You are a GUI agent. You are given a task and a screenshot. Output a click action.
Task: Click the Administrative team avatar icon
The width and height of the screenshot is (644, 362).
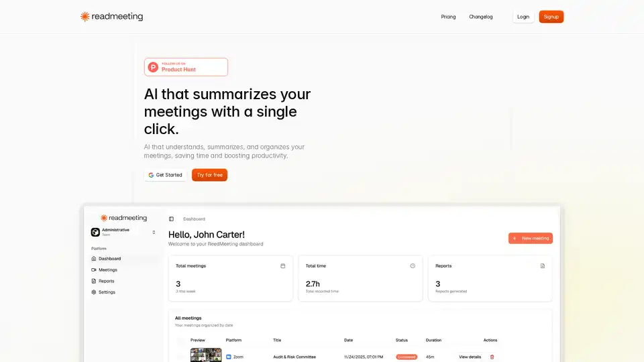click(95, 232)
